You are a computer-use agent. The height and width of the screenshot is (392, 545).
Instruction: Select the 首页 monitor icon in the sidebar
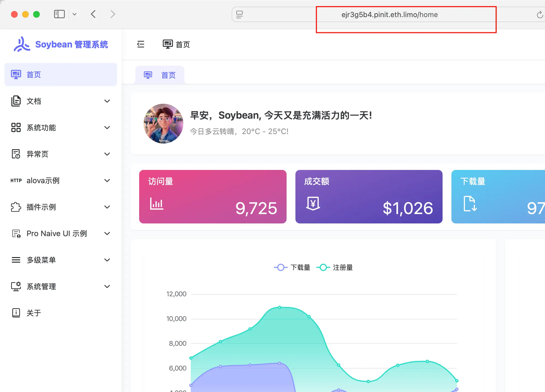pos(16,74)
